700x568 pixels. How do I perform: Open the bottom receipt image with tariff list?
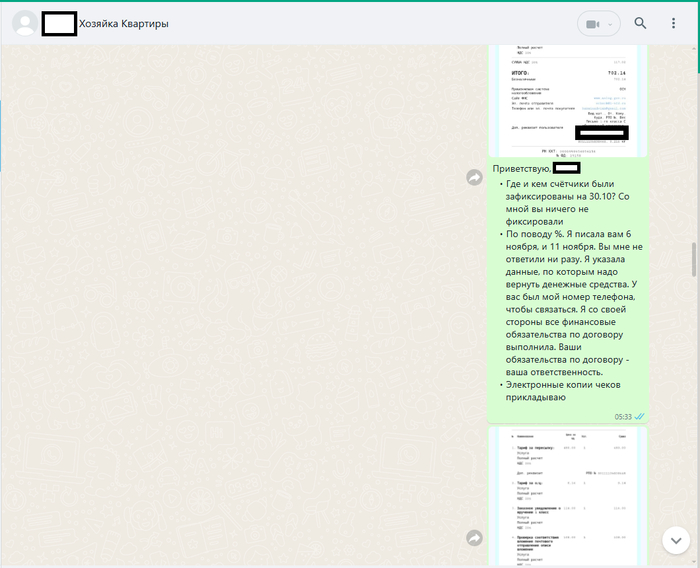tap(568, 497)
